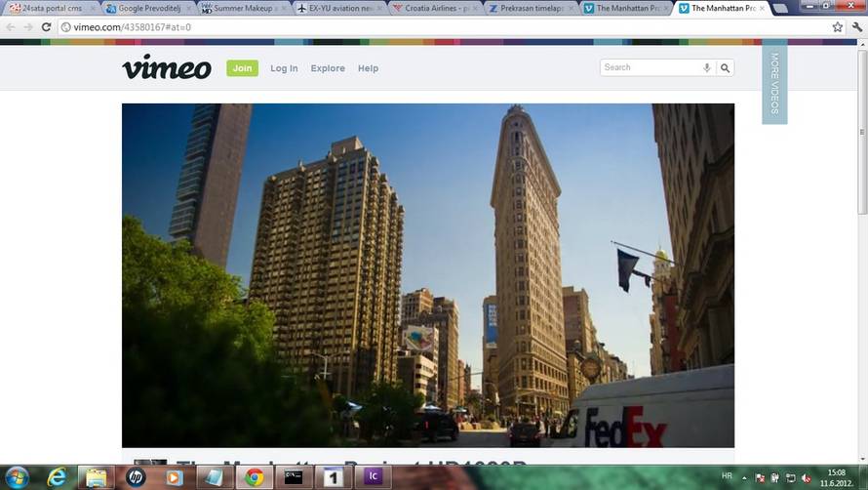Show hidden system tray icons
This screenshot has height=490, width=868.
coord(744,478)
